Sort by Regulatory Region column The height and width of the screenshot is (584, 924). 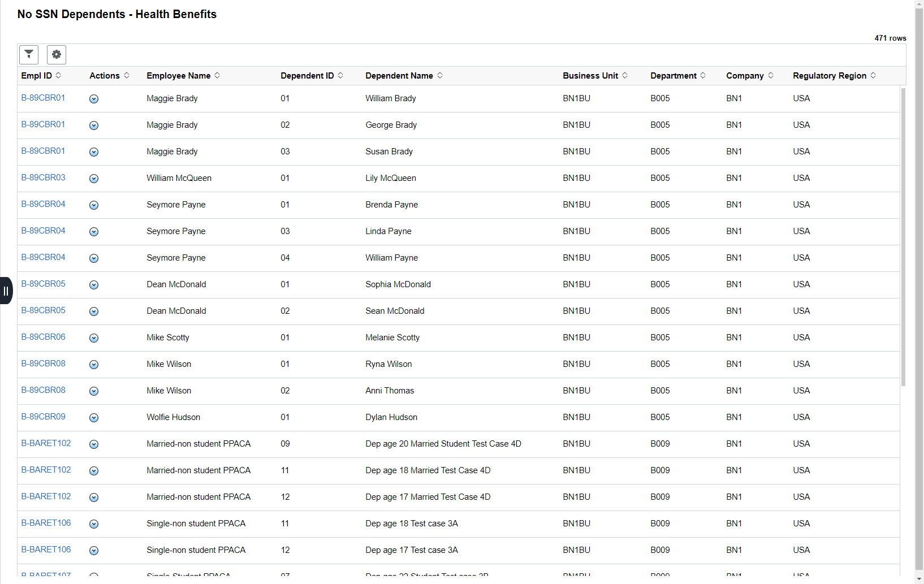click(834, 76)
